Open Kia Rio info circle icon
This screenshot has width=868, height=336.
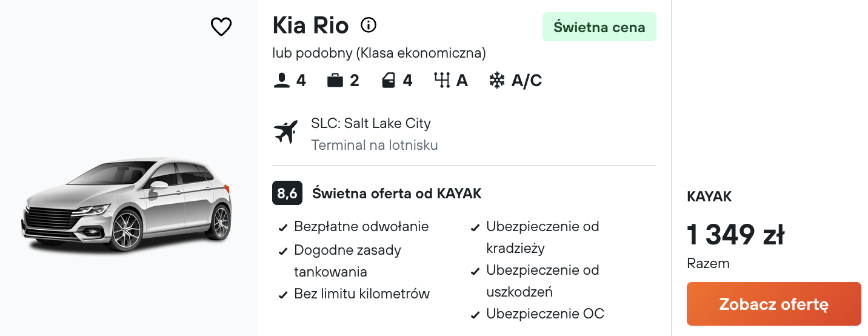coord(369,25)
